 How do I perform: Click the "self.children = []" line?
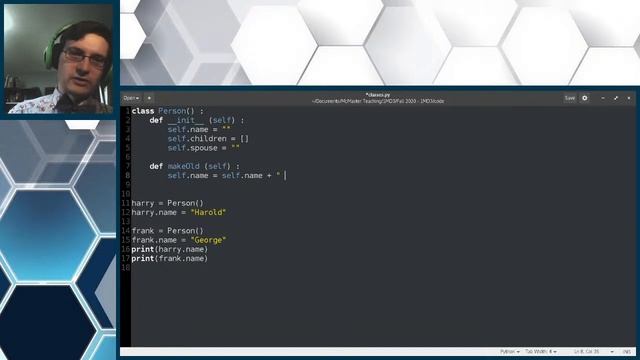pos(208,139)
